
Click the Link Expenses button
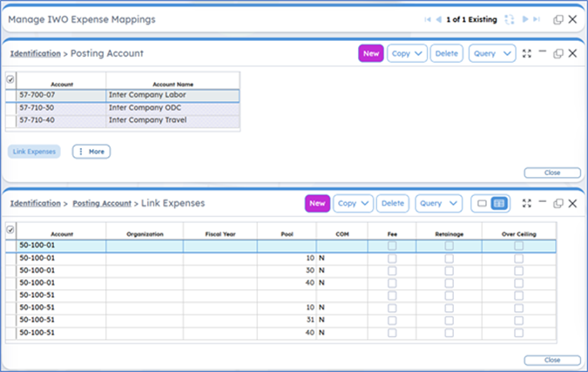click(35, 152)
